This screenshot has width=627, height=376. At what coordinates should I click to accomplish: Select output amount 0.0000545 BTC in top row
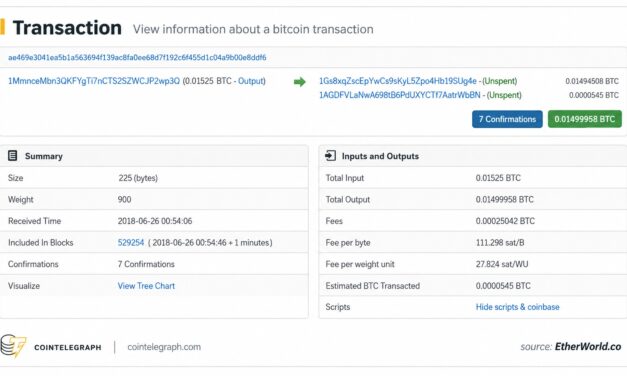pos(594,95)
